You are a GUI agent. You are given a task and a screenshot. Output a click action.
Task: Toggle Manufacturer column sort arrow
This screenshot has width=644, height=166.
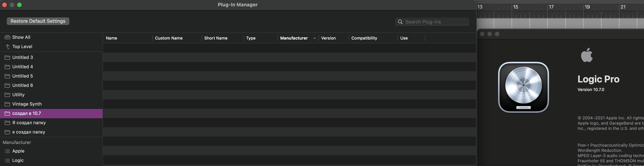[315, 38]
